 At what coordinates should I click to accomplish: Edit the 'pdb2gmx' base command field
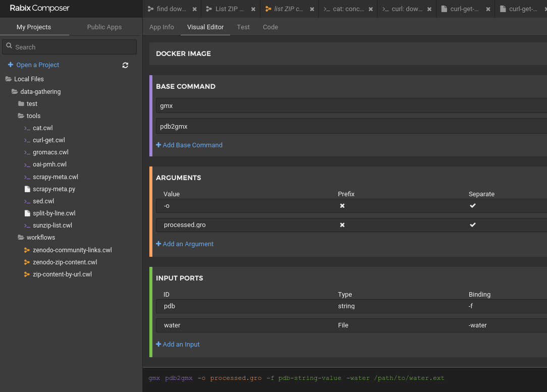point(351,126)
